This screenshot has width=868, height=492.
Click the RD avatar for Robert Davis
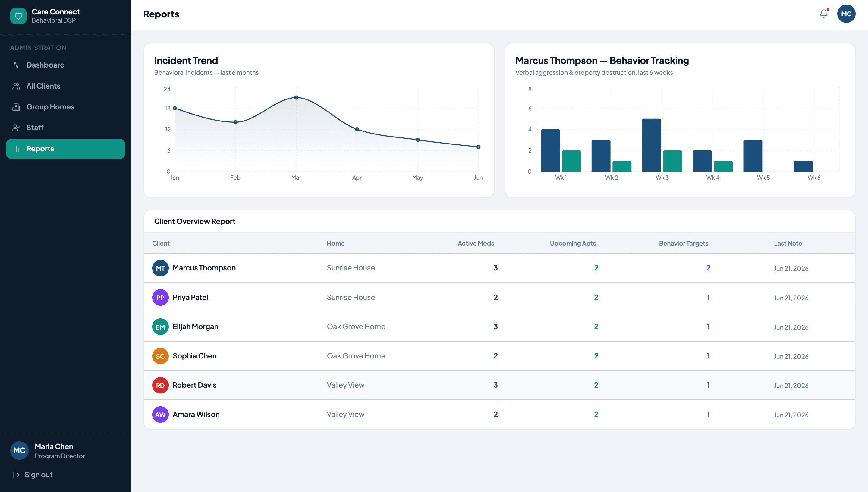pyautogui.click(x=160, y=385)
